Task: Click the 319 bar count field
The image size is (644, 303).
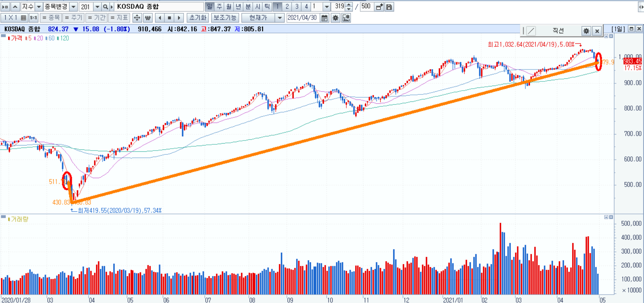Action: pyautogui.click(x=339, y=7)
